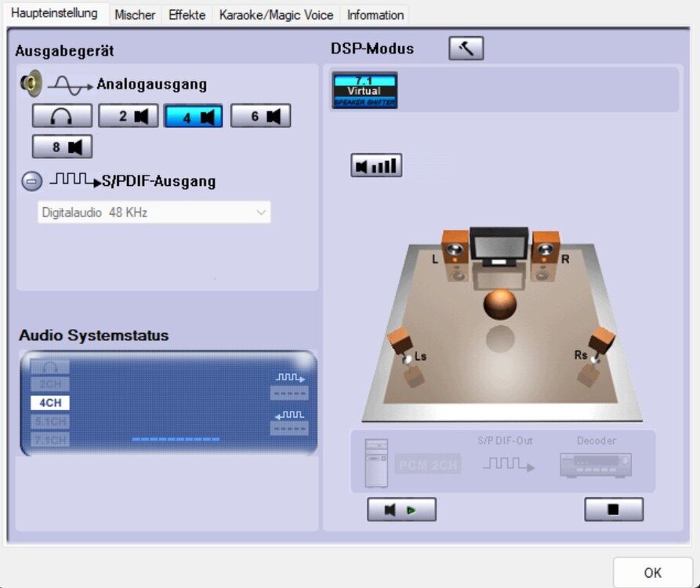Click the 4CH status indicator
This screenshot has height=588, width=700.
pyautogui.click(x=50, y=403)
